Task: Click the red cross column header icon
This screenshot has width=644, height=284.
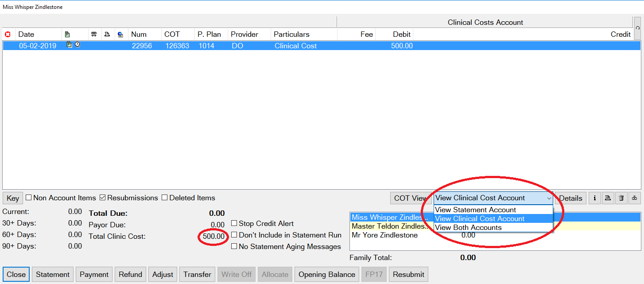Action: point(8,34)
